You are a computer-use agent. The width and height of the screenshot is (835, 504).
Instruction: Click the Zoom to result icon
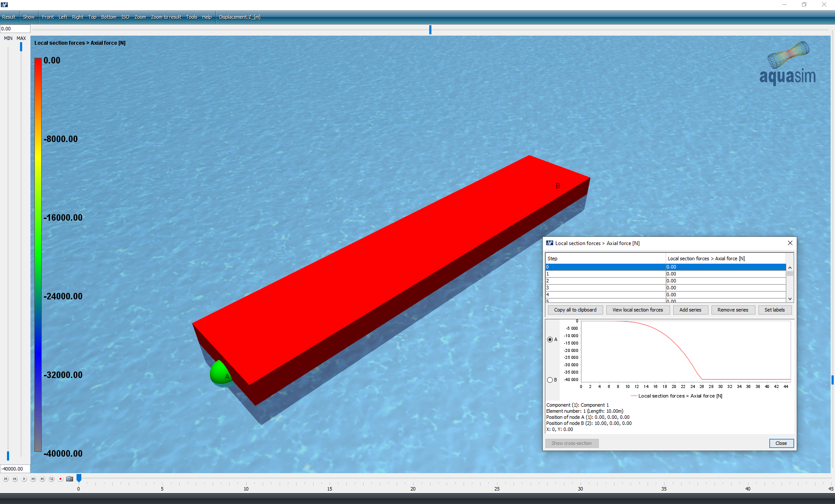[x=166, y=16]
